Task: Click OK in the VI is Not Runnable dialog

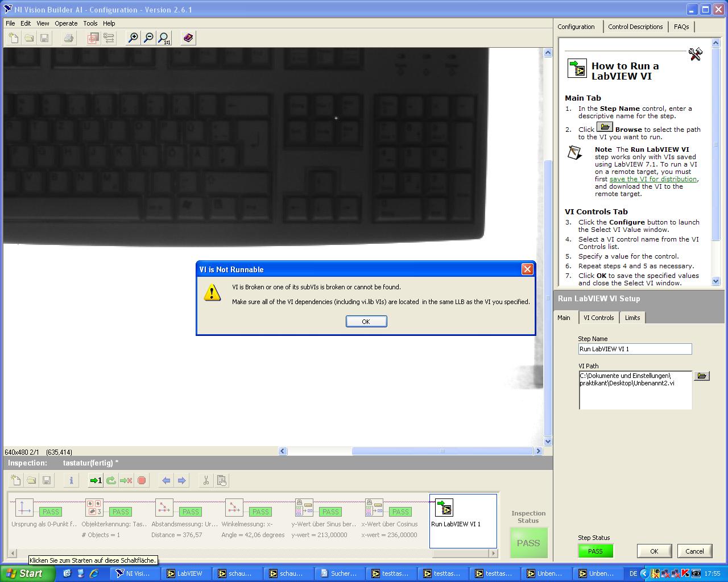Action: (x=366, y=322)
